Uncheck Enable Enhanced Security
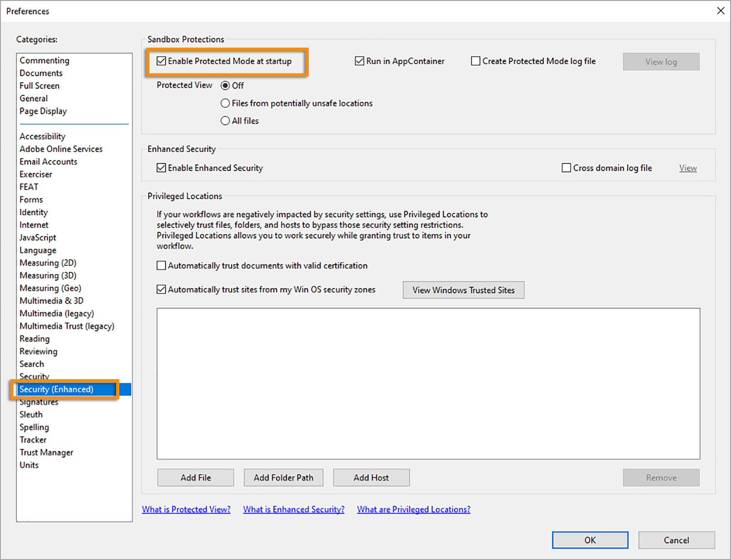 coord(161,167)
